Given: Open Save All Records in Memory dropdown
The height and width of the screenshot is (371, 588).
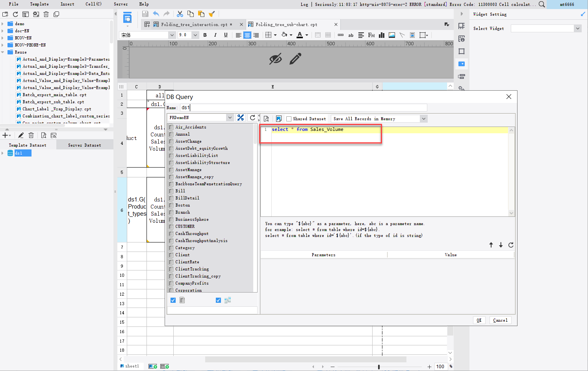Looking at the screenshot, I should coord(423,119).
